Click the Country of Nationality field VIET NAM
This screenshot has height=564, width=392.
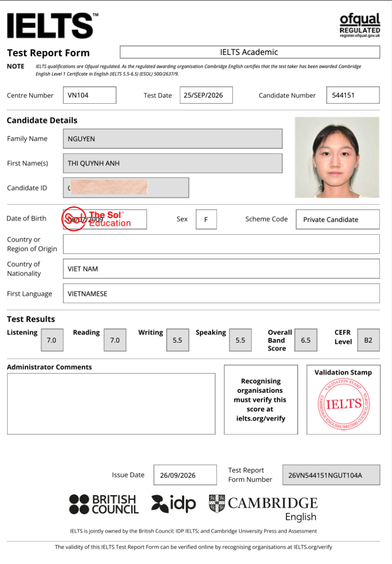(221, 269)
